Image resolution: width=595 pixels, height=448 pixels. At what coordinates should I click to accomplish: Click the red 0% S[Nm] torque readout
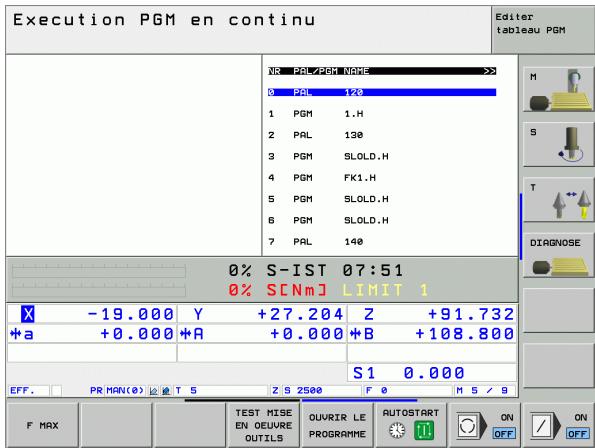[x=277, y=290]
